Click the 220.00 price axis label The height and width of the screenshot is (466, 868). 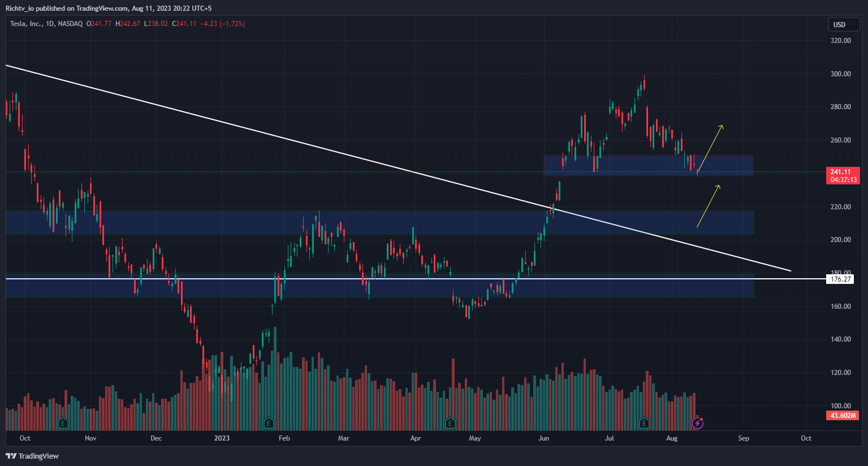[841, 207]
